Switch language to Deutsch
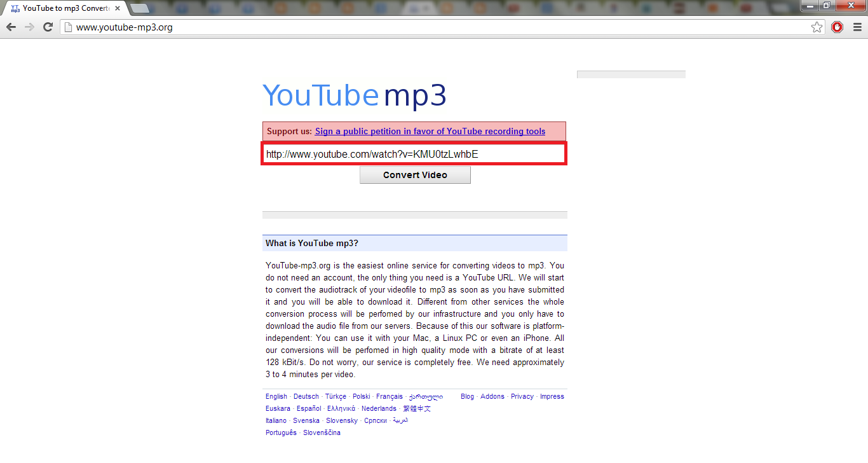Viewport: 868px width, 463px height. [306, 397]
